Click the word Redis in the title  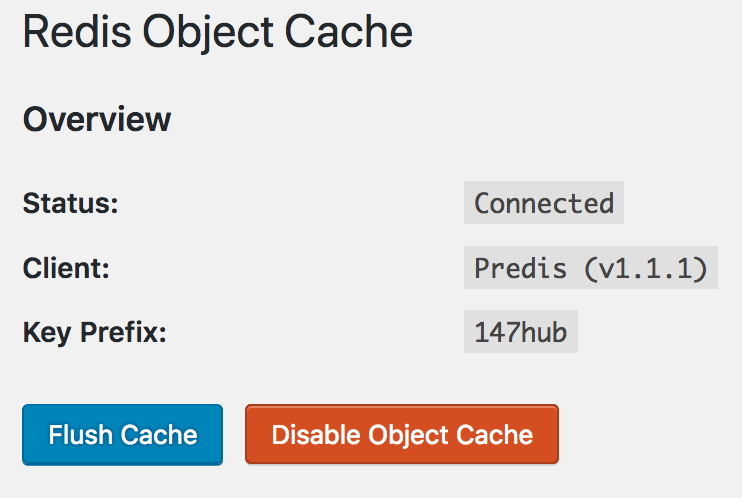point(77,31)
